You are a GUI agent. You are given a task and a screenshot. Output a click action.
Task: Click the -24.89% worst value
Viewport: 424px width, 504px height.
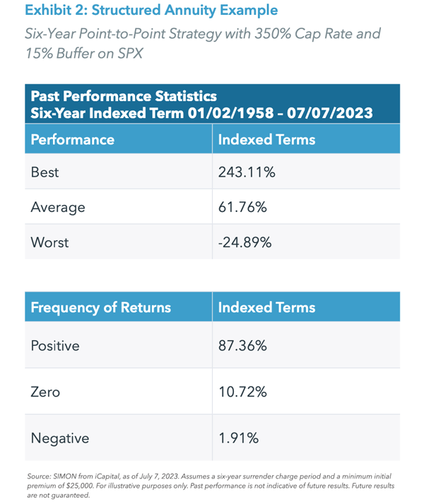coord(245,242)
